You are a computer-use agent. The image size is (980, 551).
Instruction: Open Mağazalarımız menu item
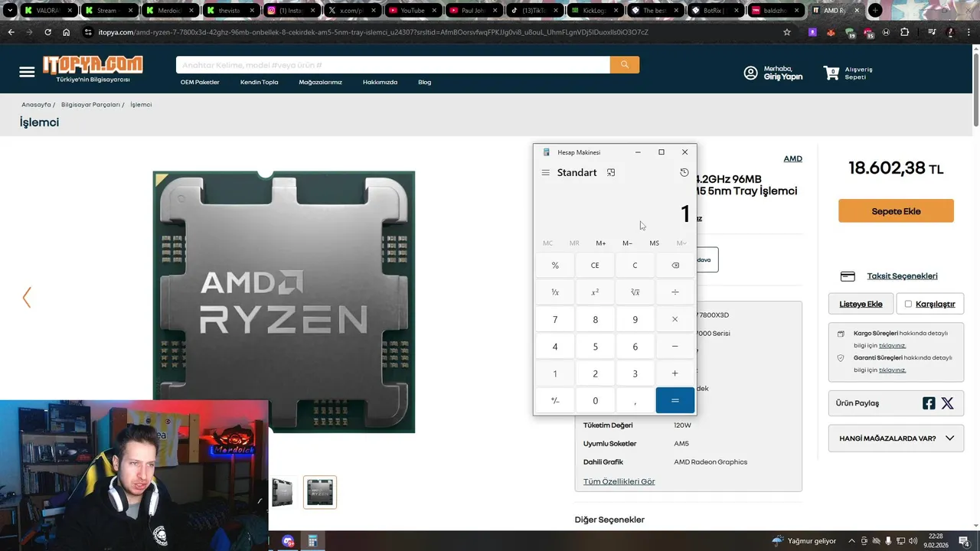(x=320, y=82)
